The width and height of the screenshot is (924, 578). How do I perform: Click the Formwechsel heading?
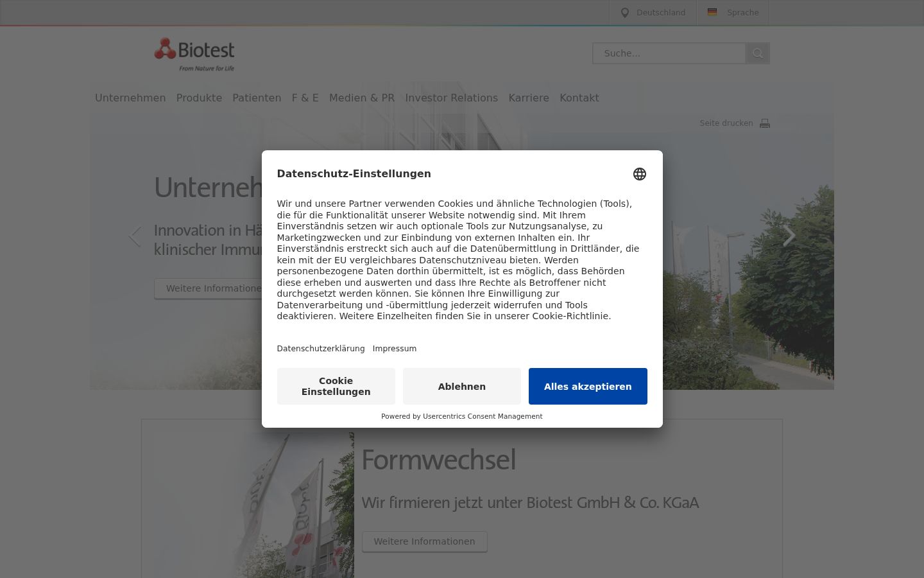(x=439, y=460)
